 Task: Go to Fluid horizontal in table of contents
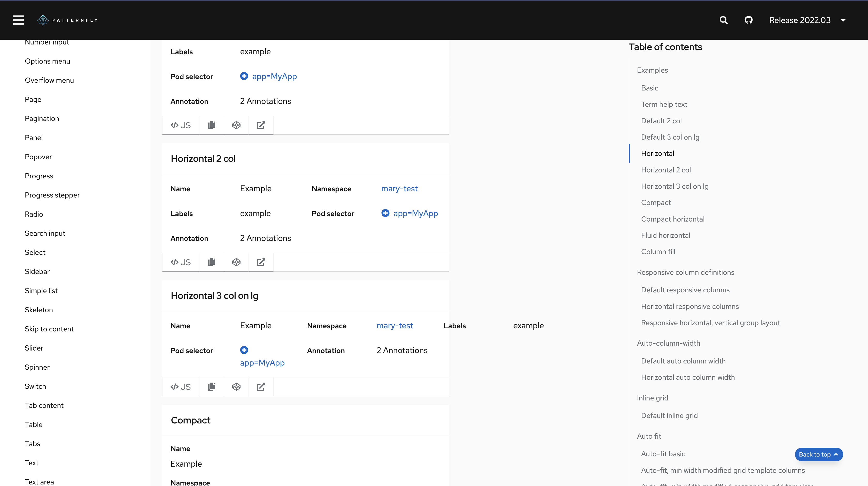click(x=665, y=235)
